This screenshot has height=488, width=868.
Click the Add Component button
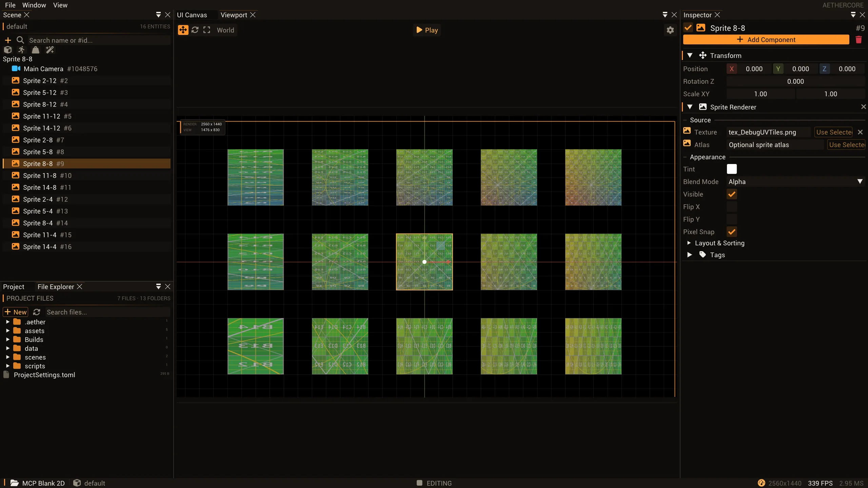(x=766, y=40)
